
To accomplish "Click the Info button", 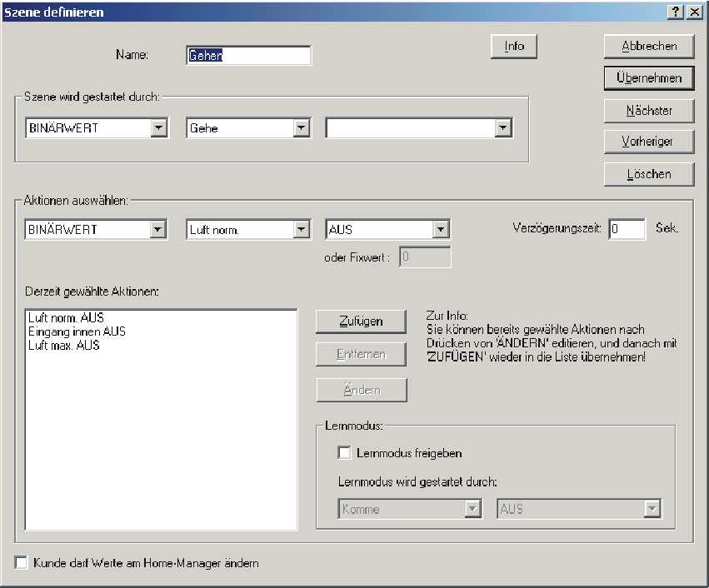I will pyautogui.click(x=514, y=46).
